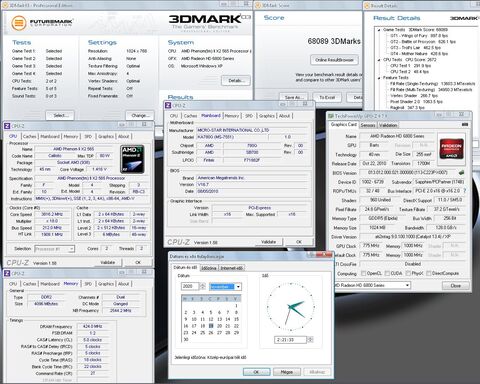Viewport: 480px width, 384px height.
Task: Open the Processor #1 selection dropdown in CPU-Z
Action: click(71, 249)
